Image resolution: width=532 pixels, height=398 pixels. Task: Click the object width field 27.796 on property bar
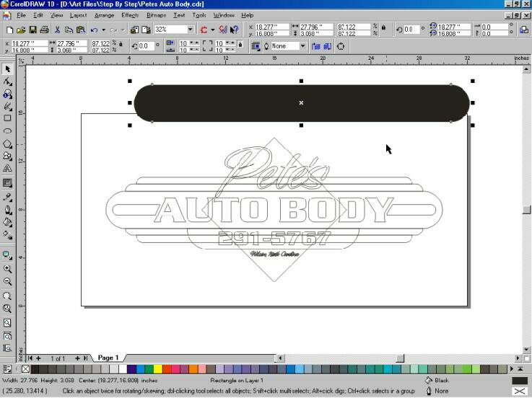71,43
